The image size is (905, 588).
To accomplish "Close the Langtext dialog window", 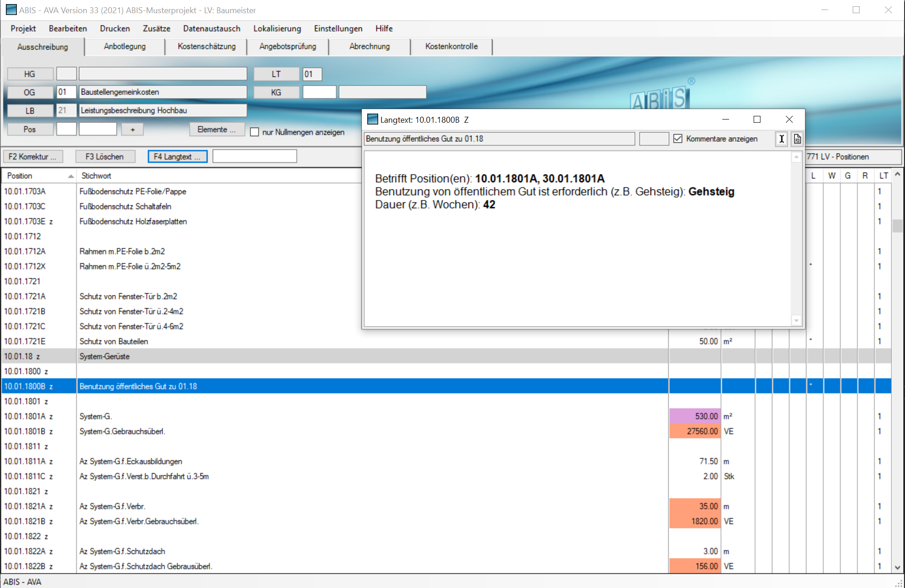I will (789, 120).
